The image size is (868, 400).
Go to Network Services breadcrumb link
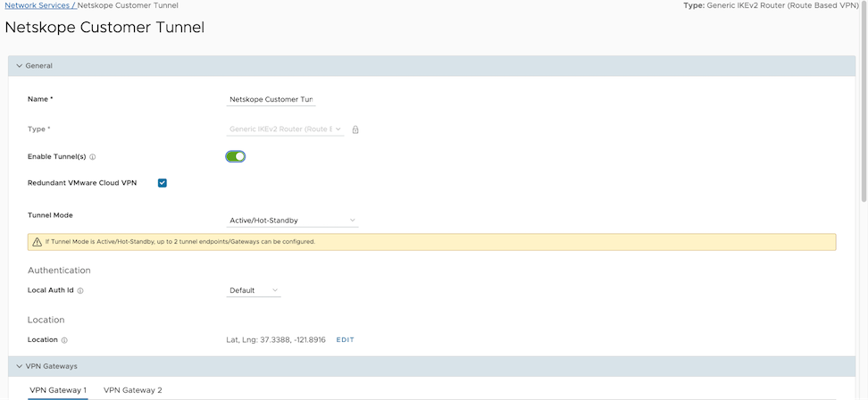click(x=38, y=5)
